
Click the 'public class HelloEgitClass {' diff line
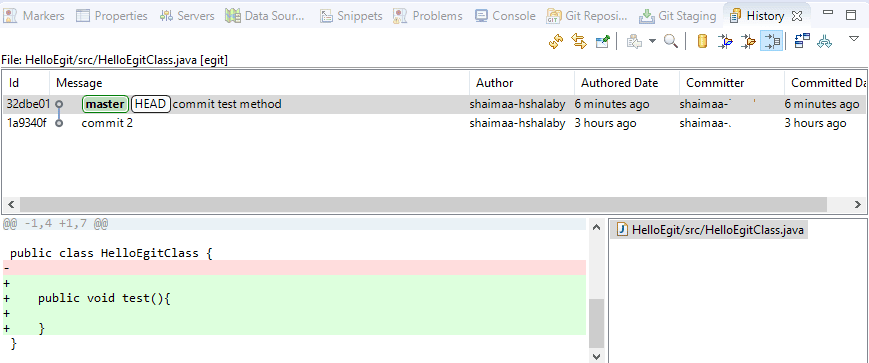(x=111, y=254)
